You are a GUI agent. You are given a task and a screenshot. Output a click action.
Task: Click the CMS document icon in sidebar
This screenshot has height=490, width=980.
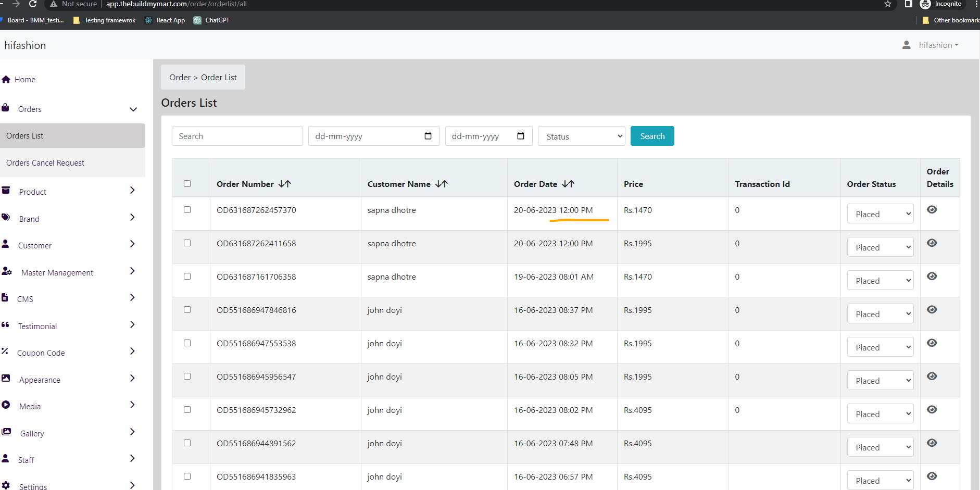[x=5, y=297]
